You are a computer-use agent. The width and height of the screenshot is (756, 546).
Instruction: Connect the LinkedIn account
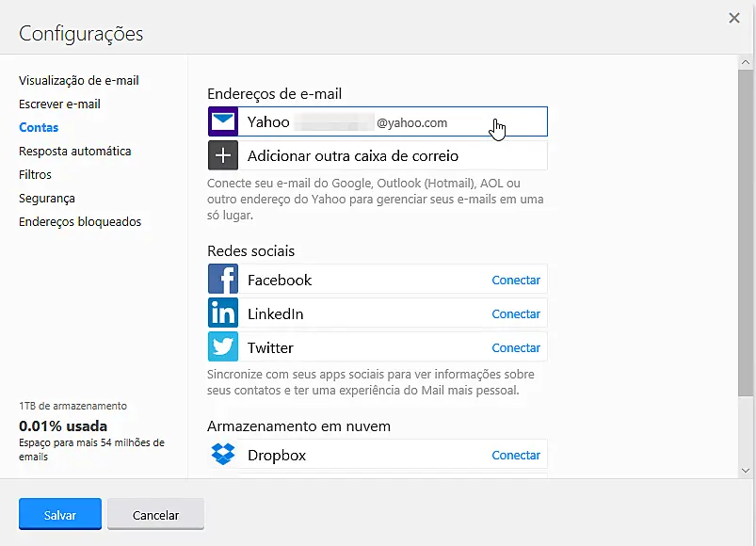[x=516, y=314]
